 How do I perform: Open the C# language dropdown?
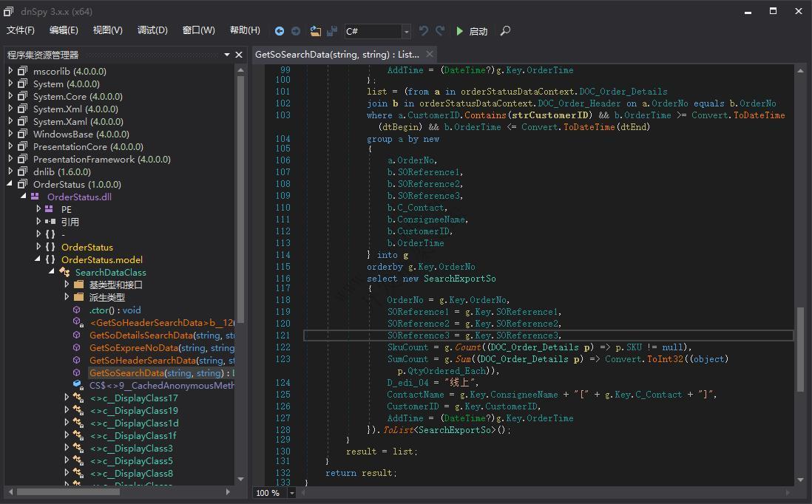(x=406, y=31)
